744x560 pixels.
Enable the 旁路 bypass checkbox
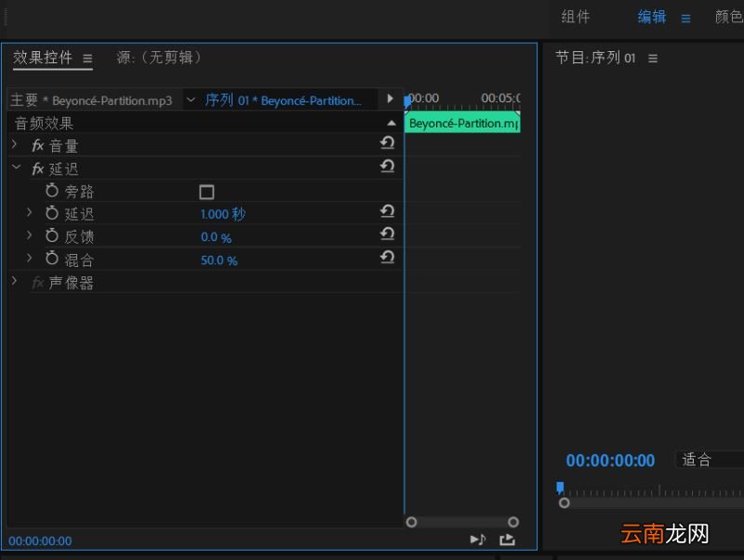[x=206, y=193]
